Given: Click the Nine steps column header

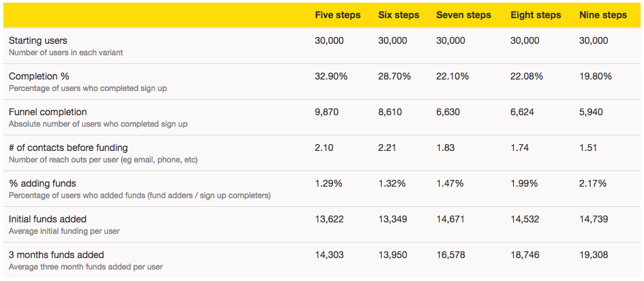Looking at the screenshot, I should point(603,15).
